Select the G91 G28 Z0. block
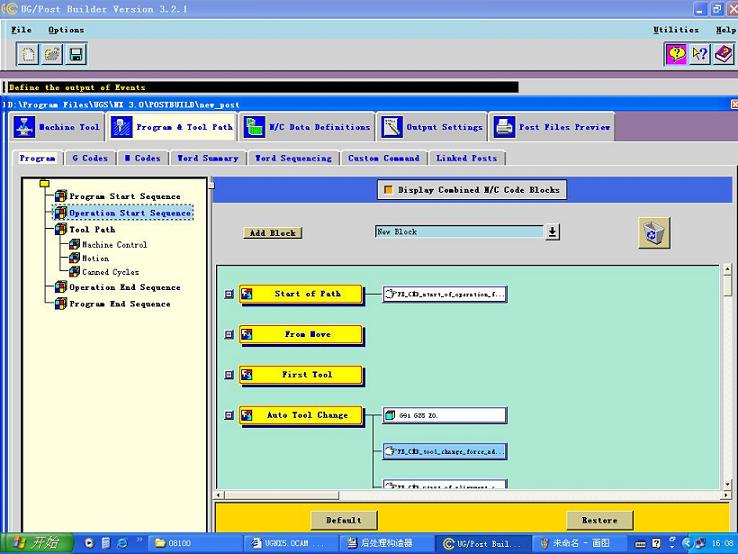 point(445,416)
